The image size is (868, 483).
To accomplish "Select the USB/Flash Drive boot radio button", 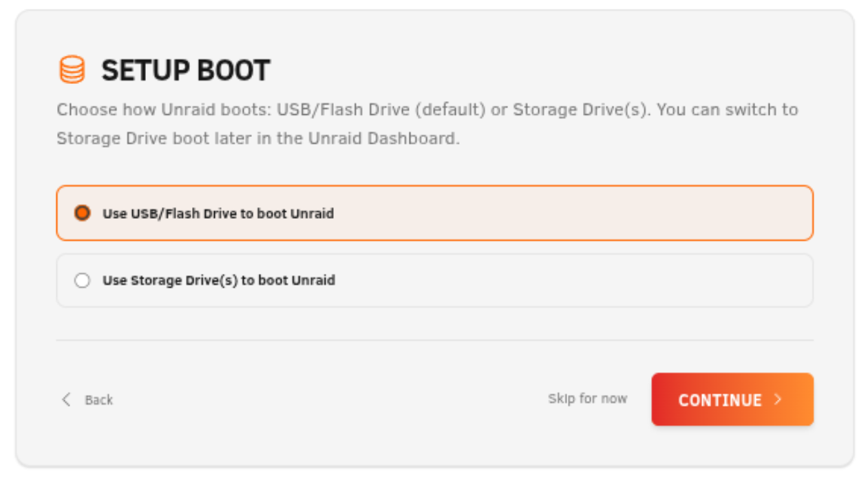I will pos(82,213).
